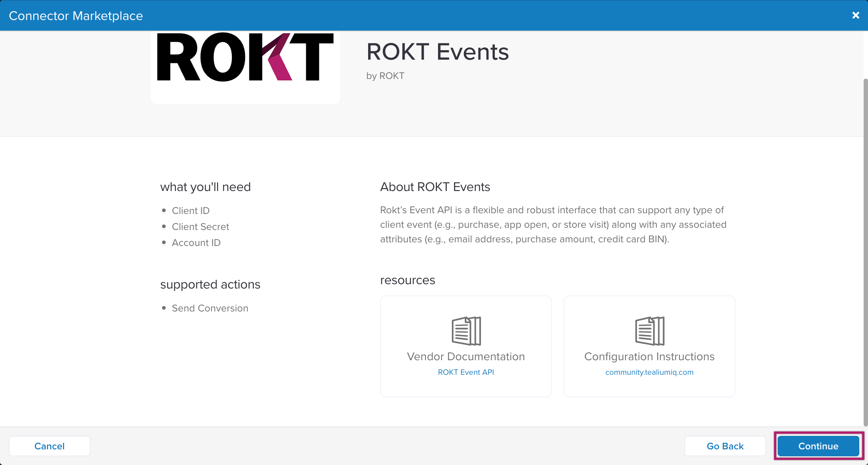Click the "by ROKT" vendor label

click(x=385, y=76)
